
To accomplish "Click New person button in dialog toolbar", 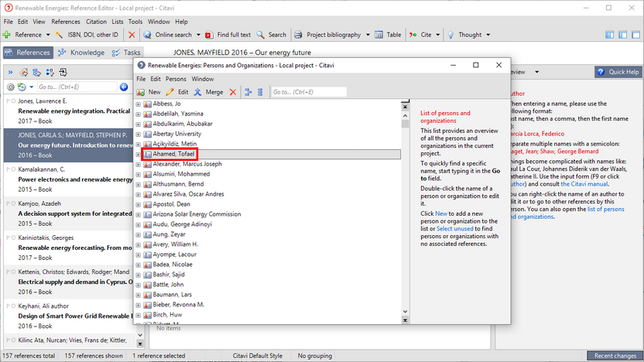I will tap(149, 92).
